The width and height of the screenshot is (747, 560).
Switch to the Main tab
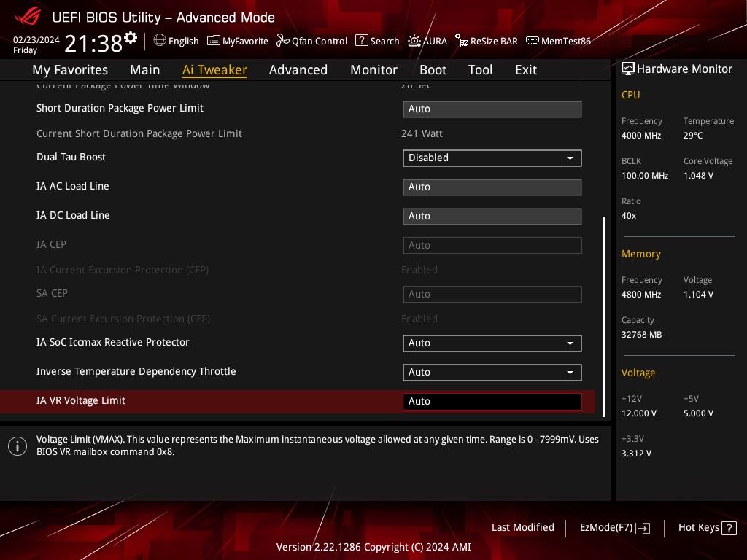point(145,69)
